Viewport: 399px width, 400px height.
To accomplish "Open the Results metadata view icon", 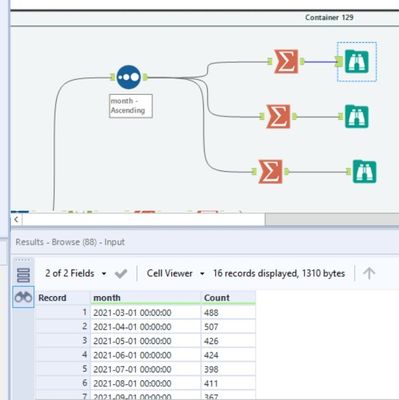I will [23, 275].
